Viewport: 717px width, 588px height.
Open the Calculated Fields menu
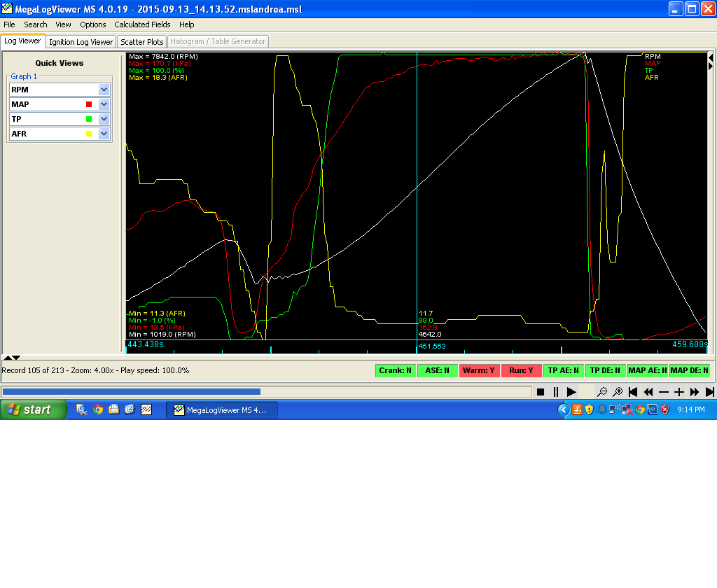pyautogui.click(x=142, y=24)
